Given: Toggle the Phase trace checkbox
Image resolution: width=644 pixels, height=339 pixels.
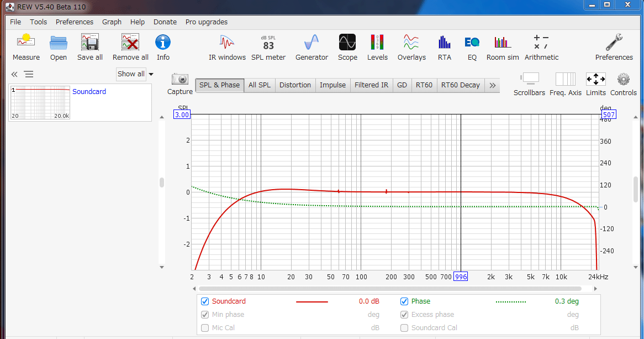Looking at the screenshot, I should click(404, 301).
